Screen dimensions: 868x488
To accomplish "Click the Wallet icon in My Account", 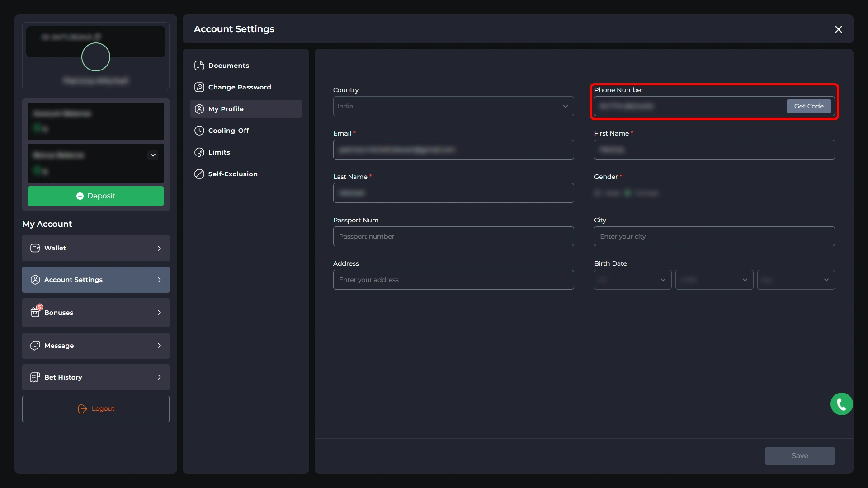I will [35, 248].
